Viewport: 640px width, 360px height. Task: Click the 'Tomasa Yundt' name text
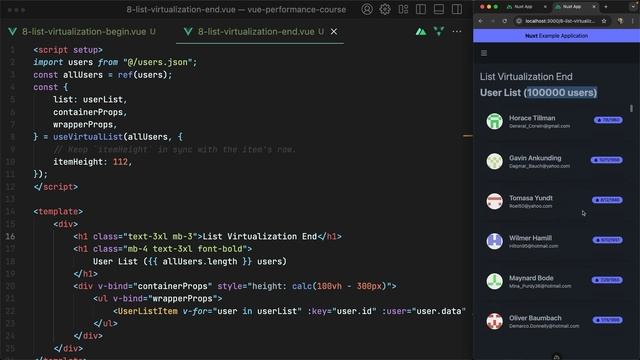(x=531, y=198)
